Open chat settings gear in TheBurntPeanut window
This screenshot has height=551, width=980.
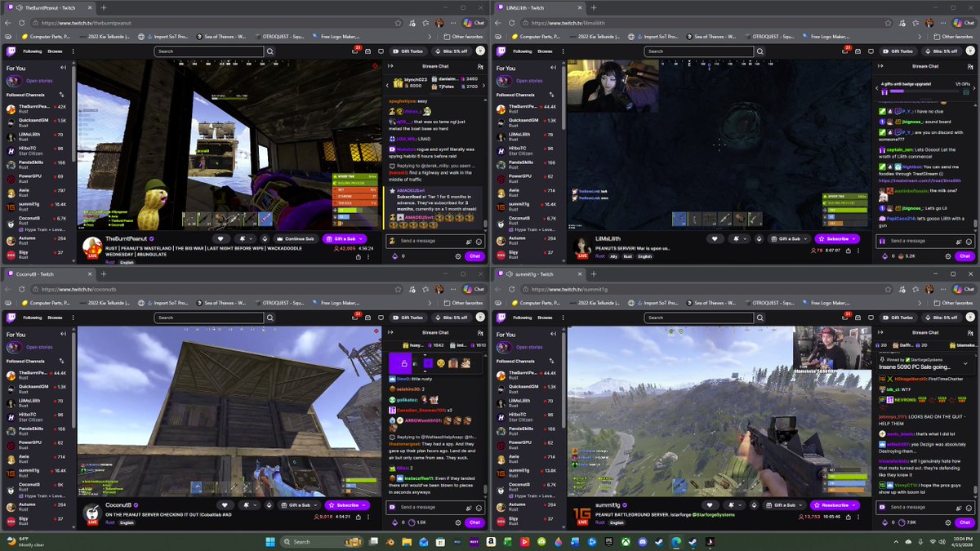click(x=458, y=256)
